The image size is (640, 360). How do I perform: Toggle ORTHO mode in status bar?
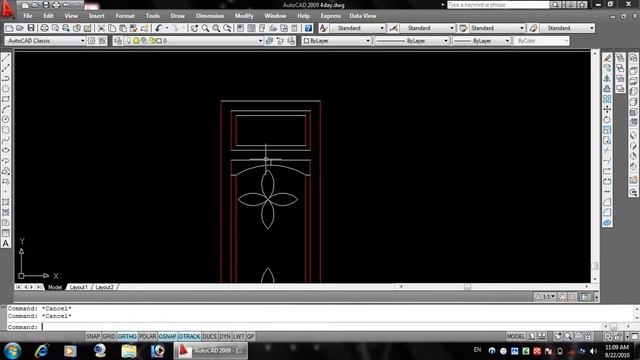click(127, 336)
